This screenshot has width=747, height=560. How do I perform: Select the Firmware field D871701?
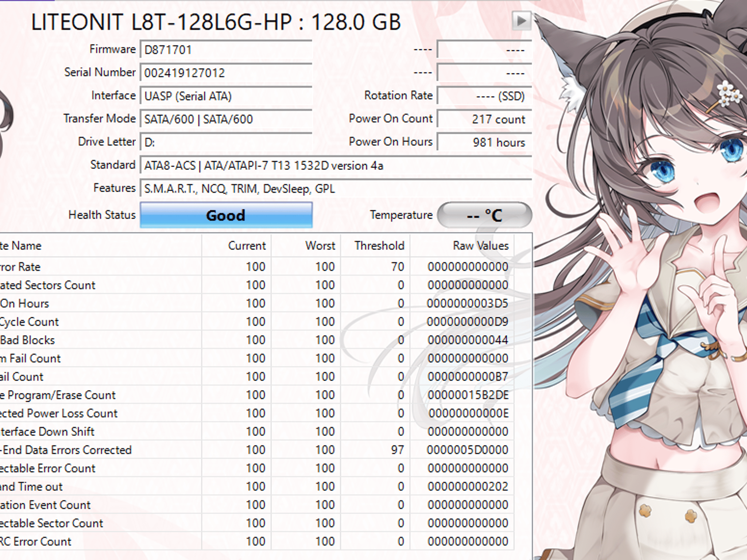226,50
